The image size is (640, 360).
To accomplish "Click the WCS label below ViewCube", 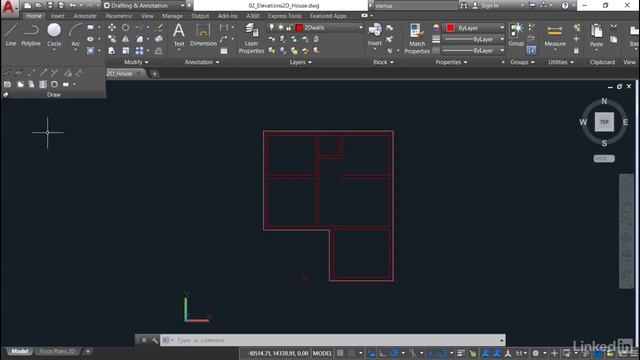I will click(604, 158).
